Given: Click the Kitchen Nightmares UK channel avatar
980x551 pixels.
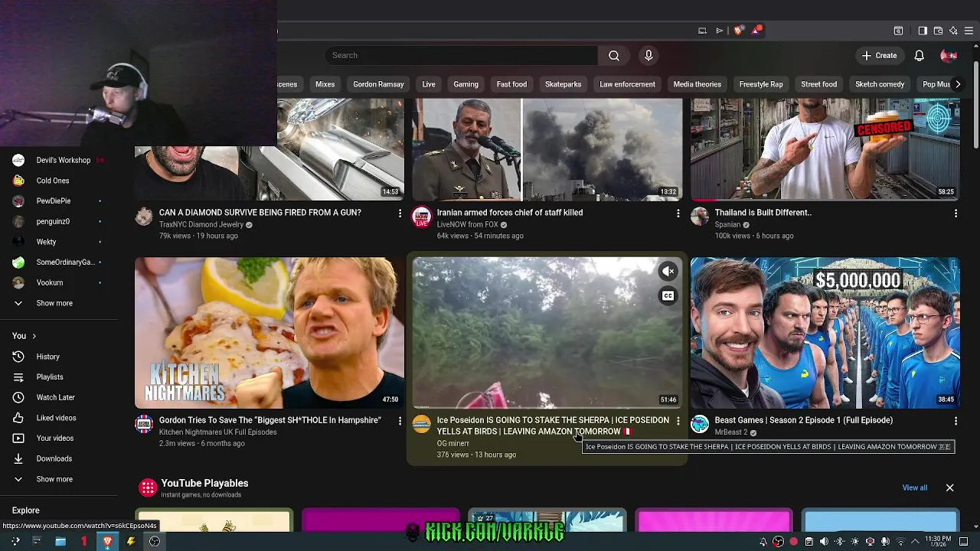Looking at the screenshot, I should (x=144, y=425).
